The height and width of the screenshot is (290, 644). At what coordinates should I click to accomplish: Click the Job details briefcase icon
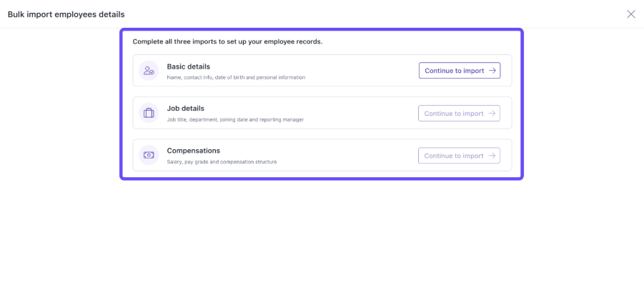(149, 113)
